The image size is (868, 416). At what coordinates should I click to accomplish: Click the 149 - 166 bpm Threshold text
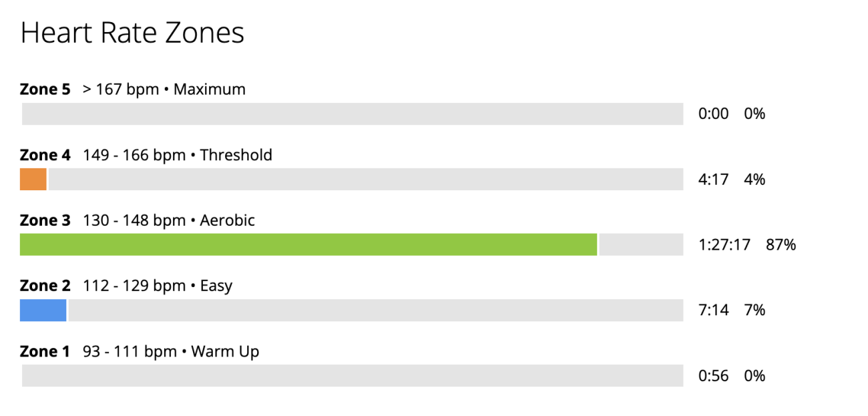pyautogui.click(x=178, y=155)
